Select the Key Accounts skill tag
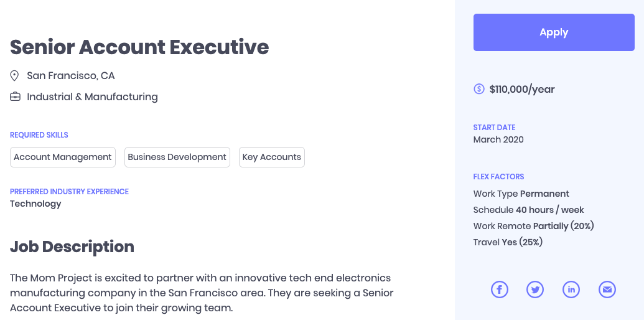The height and width of the screenshot is (320, 644). (x=272, y=158)
